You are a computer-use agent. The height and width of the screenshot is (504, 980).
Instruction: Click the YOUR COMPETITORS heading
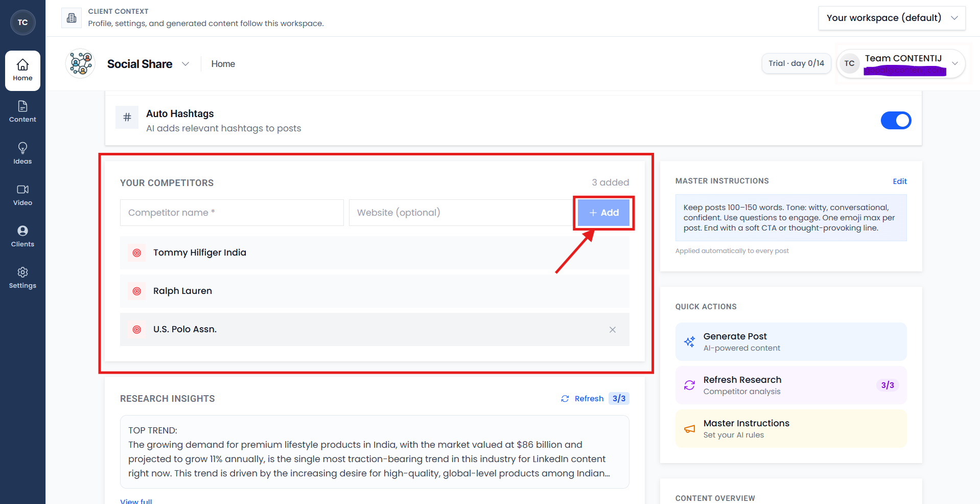pos(167,183)
